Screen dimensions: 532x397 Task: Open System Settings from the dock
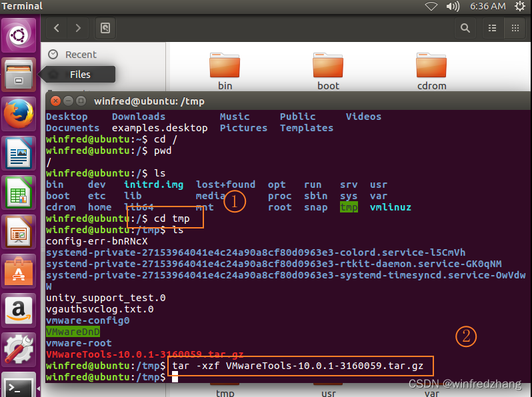click(x=19, y=349)
